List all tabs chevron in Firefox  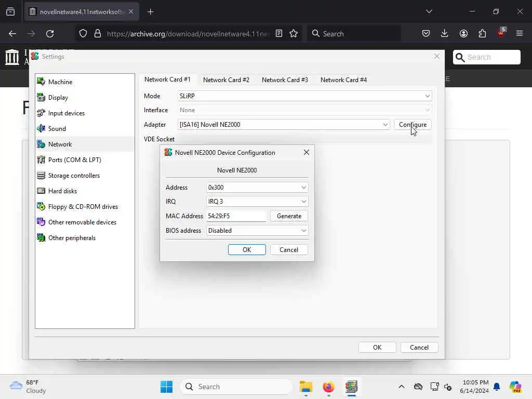point(429,11)
